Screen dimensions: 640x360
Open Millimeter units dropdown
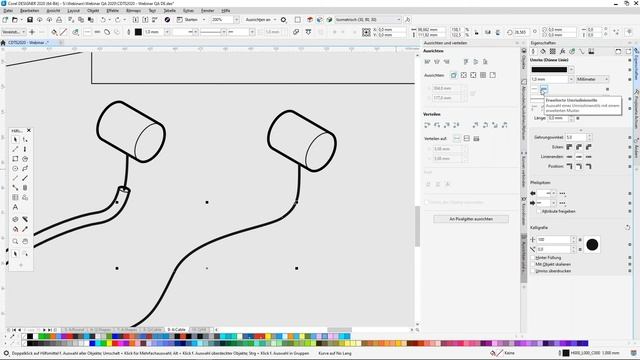coord(592,79)
